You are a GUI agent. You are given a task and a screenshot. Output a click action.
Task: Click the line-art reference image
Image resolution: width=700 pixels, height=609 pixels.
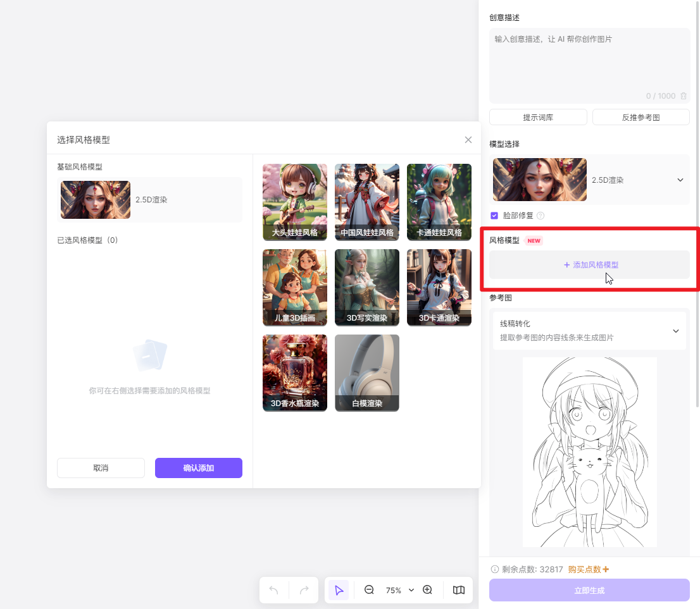click(589, 452)
